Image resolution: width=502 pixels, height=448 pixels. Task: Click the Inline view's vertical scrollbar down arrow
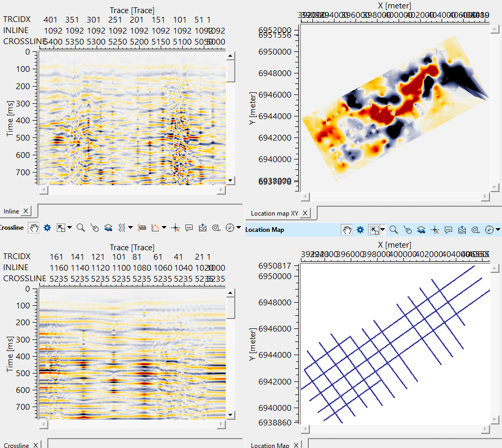230,180
